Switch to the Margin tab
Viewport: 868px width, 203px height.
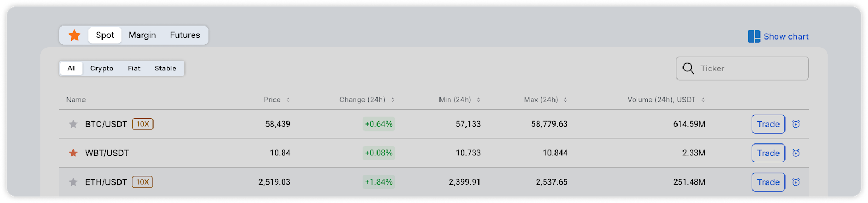[x=142, y=35]
